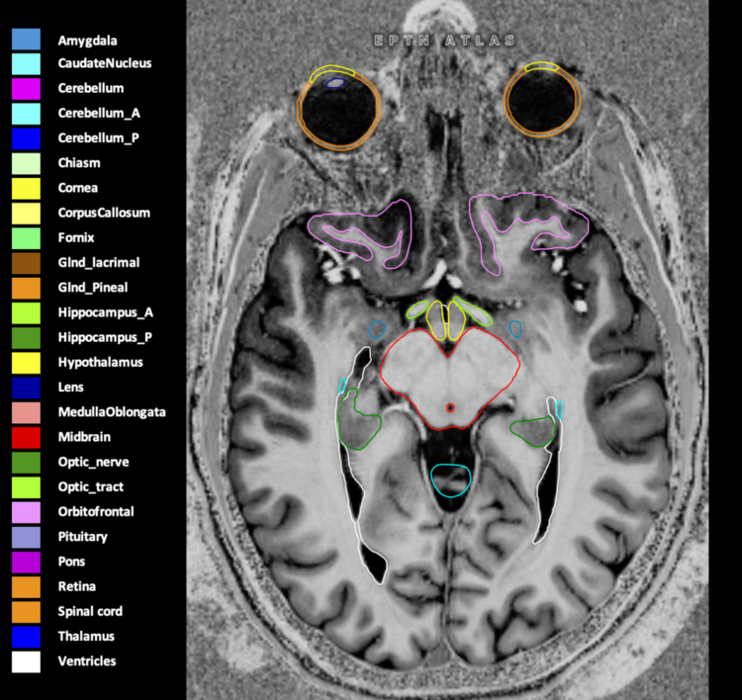Select the 'Optic_nerve' label

pos(93,462)
